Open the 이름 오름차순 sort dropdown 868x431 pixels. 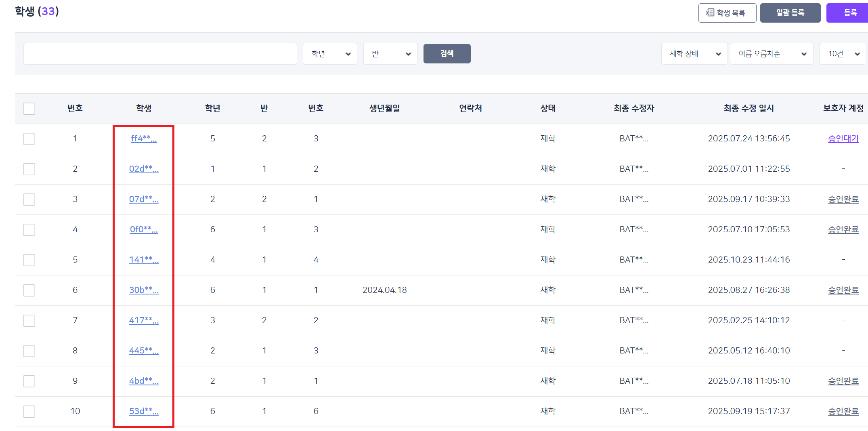pos(771,54)
